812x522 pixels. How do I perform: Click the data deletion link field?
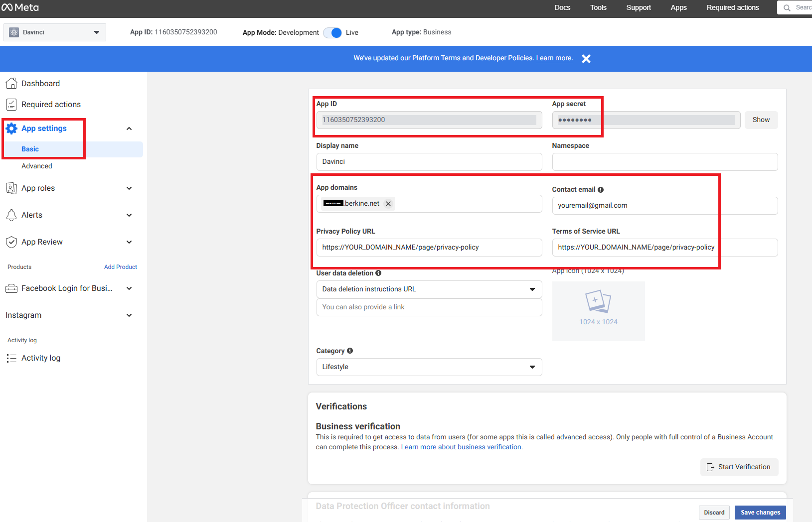pyautogui.click(x=429, y=307)
